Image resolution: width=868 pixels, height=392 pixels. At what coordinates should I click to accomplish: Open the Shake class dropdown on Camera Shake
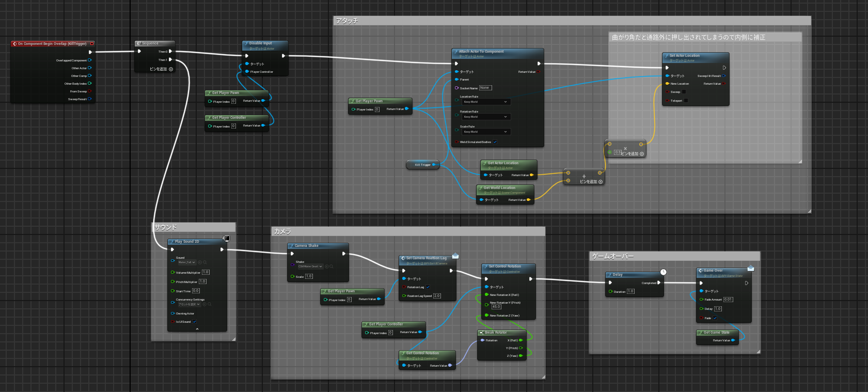click(310, 266)
